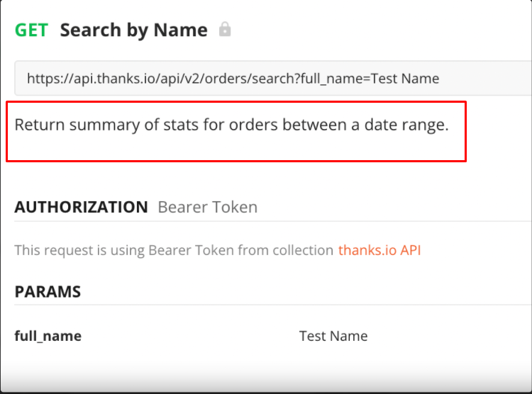Click the request URL field
The width and height of the screenshot is (532, 394).
[273, 79]
